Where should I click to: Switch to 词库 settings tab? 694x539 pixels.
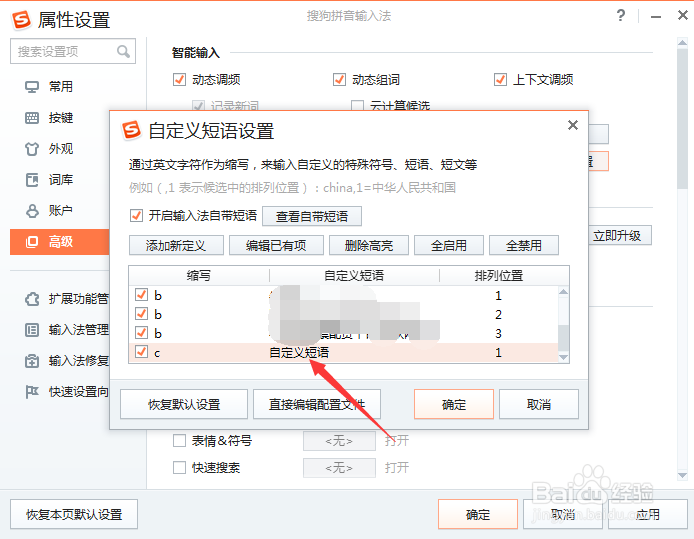[x=61, y=180]
